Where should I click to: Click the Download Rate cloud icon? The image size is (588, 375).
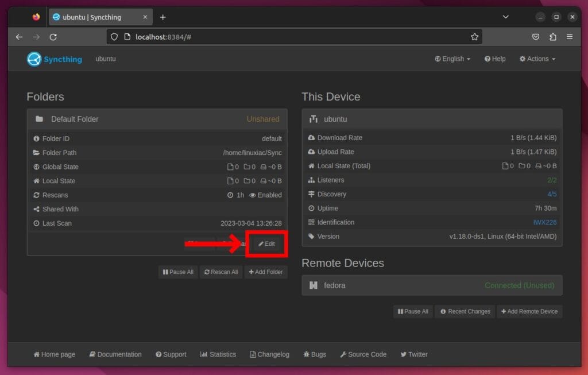click(311, 138)
